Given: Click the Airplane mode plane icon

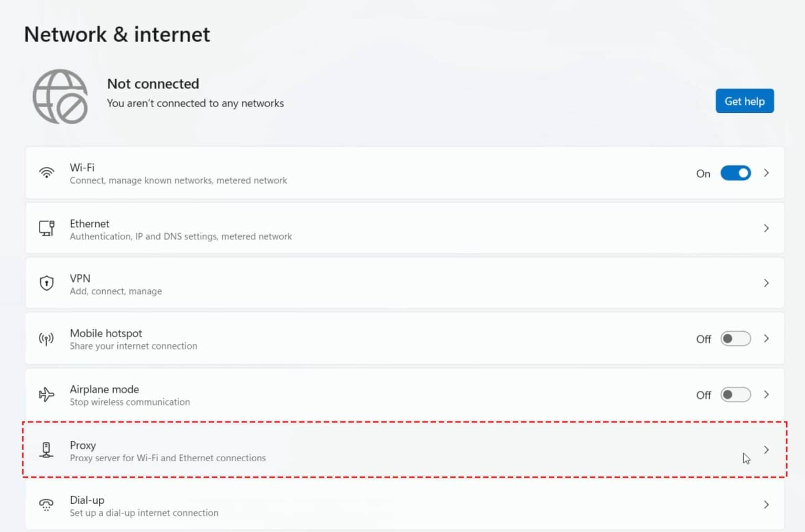Looking at the screenshot, I should [x=47, y=394].
